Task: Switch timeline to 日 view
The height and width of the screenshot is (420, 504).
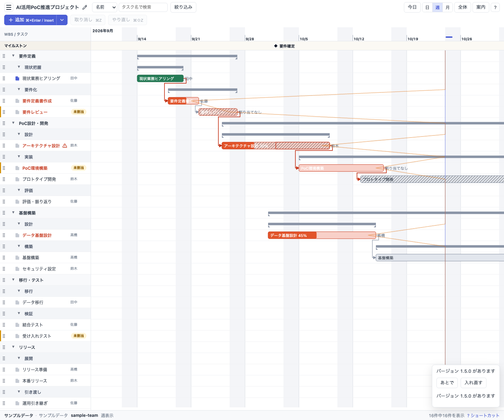Action: pos(427,7)
